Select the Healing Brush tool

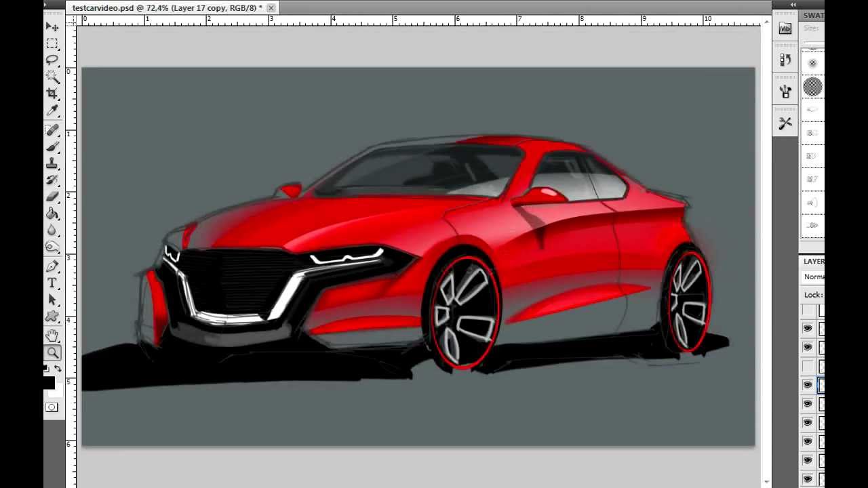(x=52, y=129)
